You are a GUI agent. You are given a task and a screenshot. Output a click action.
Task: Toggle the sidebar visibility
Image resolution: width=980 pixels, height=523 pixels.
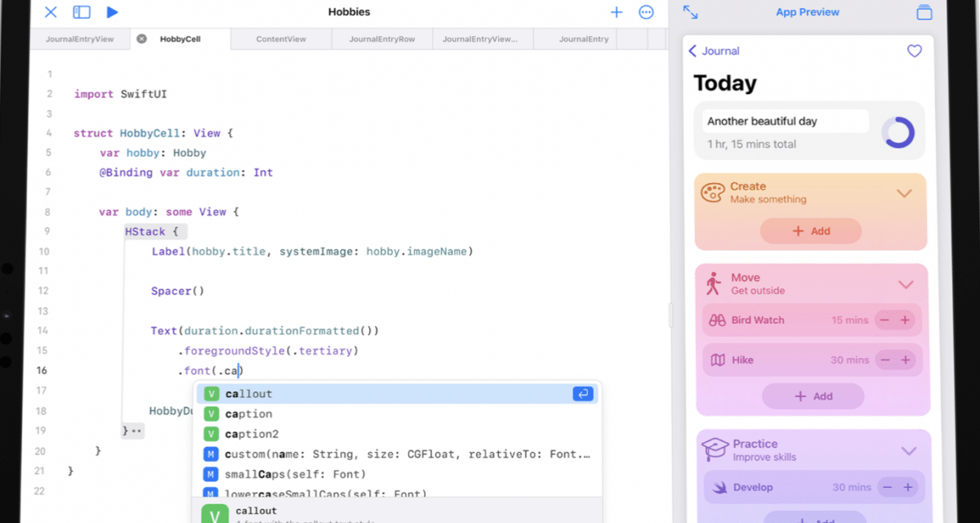tap(81, 12)
